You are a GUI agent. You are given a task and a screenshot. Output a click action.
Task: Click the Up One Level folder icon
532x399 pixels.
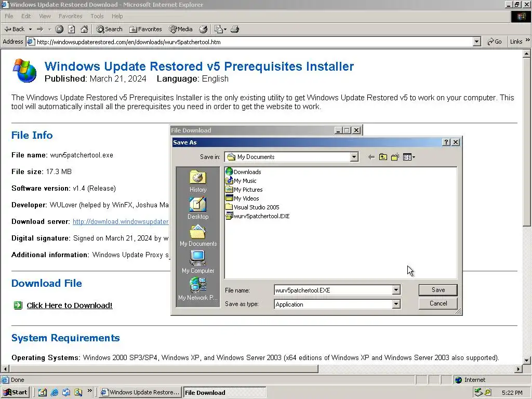pos(383,157)
